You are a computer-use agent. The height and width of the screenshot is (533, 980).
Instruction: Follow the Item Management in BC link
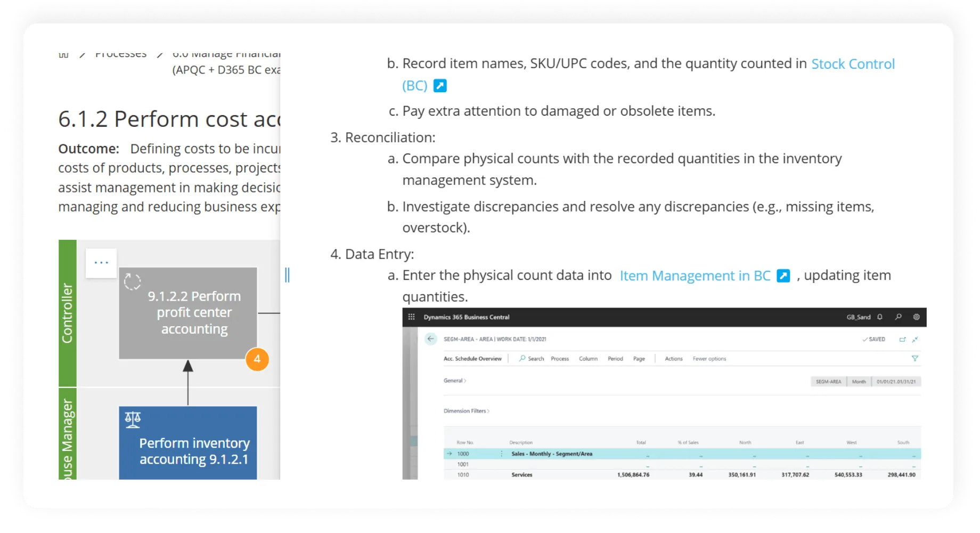point(695,276)
